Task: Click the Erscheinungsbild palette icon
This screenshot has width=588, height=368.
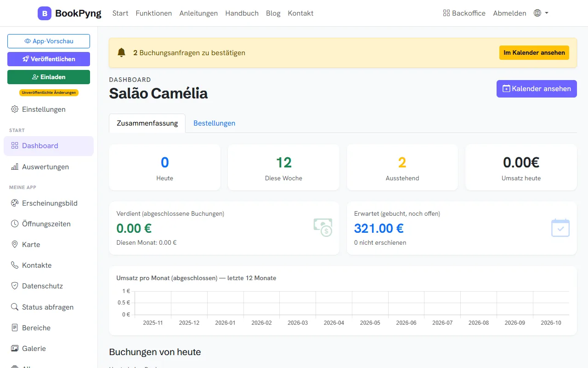Action: pos(14,203)
